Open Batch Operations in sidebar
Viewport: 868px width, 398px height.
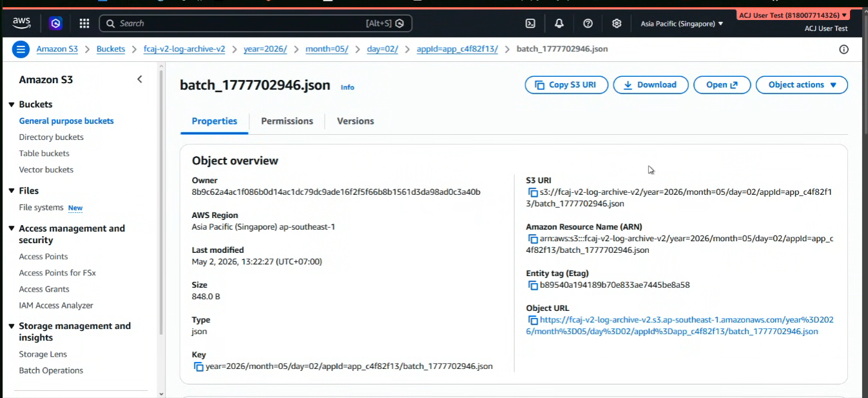coord(52,370)
